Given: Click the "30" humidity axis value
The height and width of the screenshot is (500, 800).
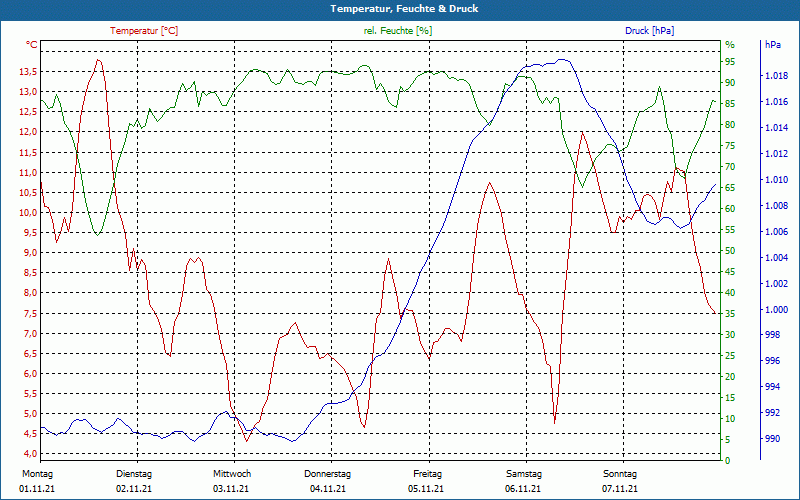Looking at the screenshot, I should (730, 335).
